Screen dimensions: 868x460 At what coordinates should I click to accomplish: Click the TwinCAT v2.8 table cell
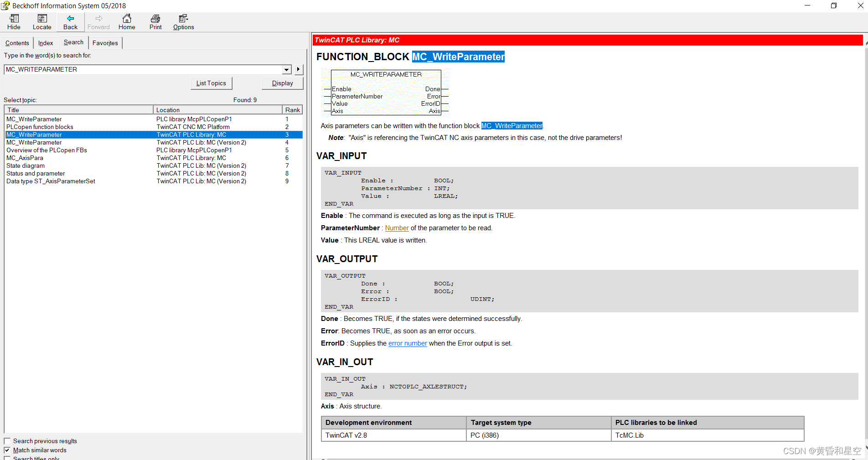[393, 435]
